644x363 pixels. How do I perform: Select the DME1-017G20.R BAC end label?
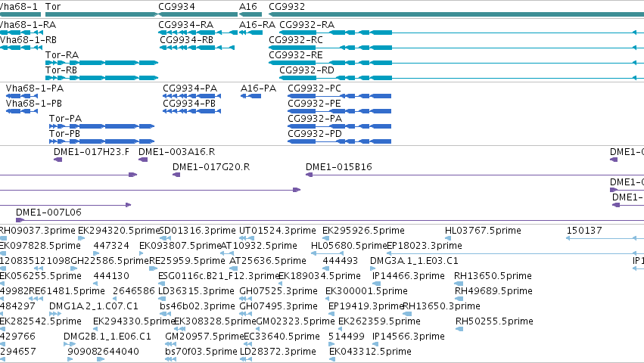tap(211, 167)
